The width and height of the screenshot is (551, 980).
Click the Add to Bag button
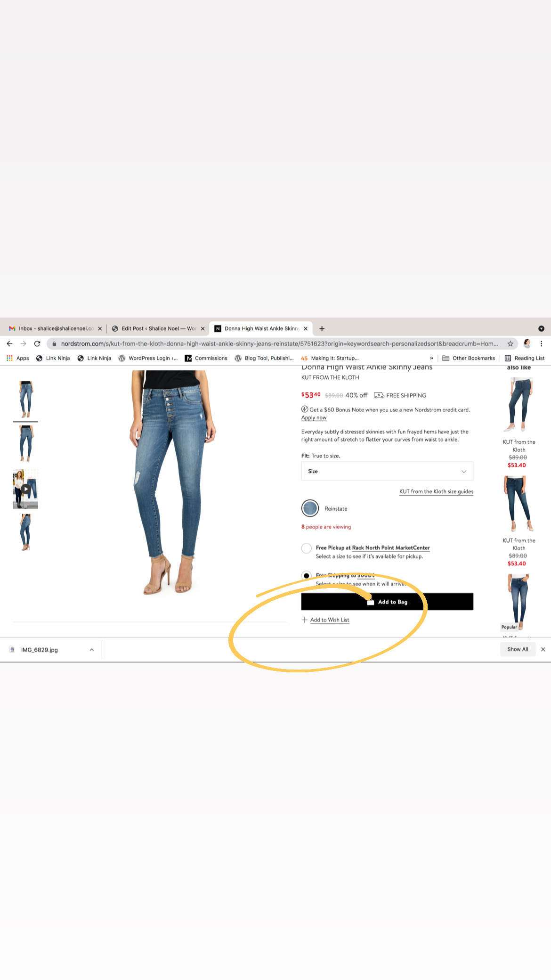(x=387, y=602)
